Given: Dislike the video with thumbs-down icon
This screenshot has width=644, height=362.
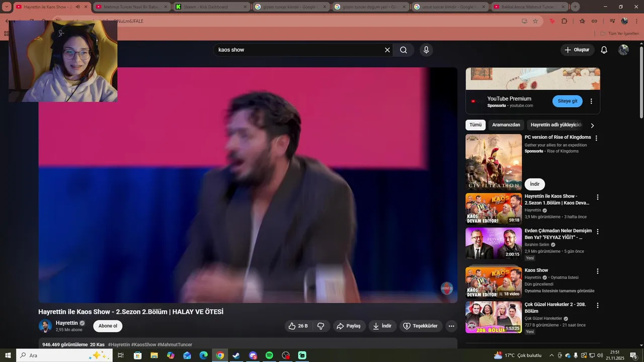Looking at the screenshot, I should point(321,326).
